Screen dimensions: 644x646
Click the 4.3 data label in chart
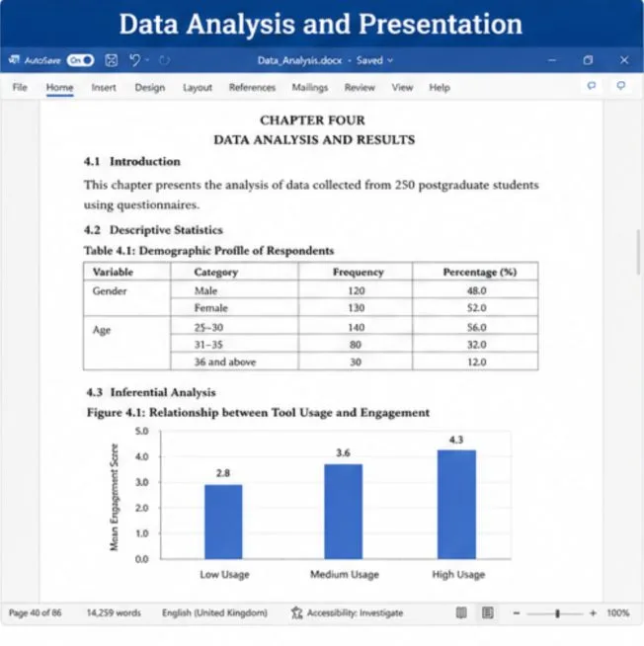pyautogui.click(x=456, y=440)
